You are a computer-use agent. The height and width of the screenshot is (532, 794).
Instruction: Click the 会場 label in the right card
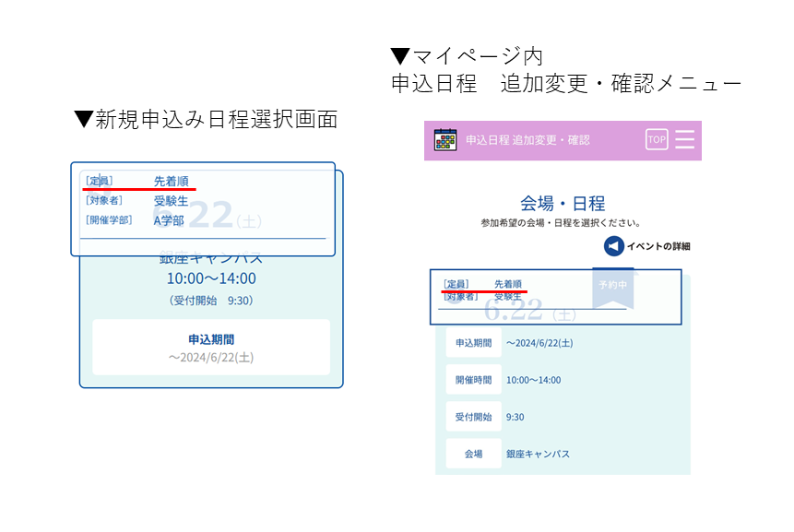pyautogui.click(x=473, y=454)
